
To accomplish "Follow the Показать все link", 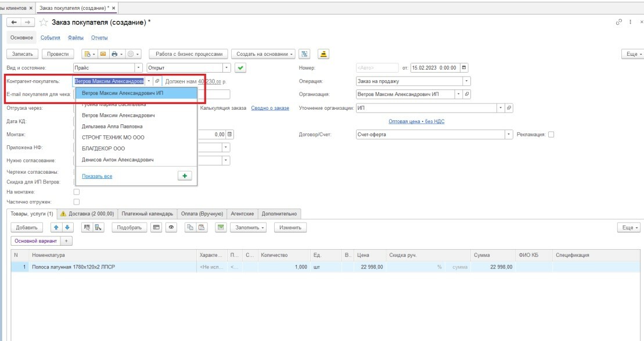I will (97, 176).
